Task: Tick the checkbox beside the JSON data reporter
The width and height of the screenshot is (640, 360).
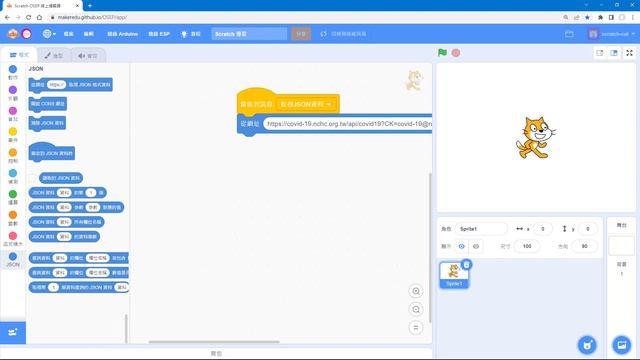Action: pyautogui.click(x=33, y=178)
